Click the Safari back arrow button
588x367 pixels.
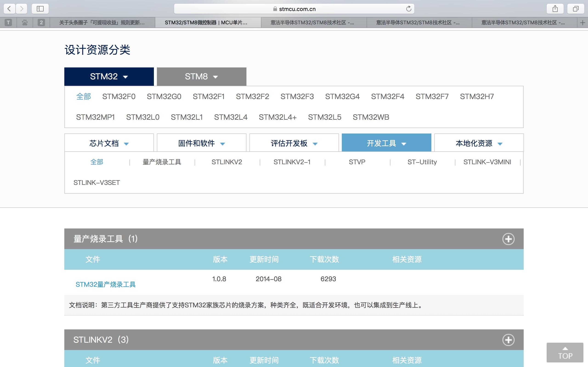pos(9,9)
